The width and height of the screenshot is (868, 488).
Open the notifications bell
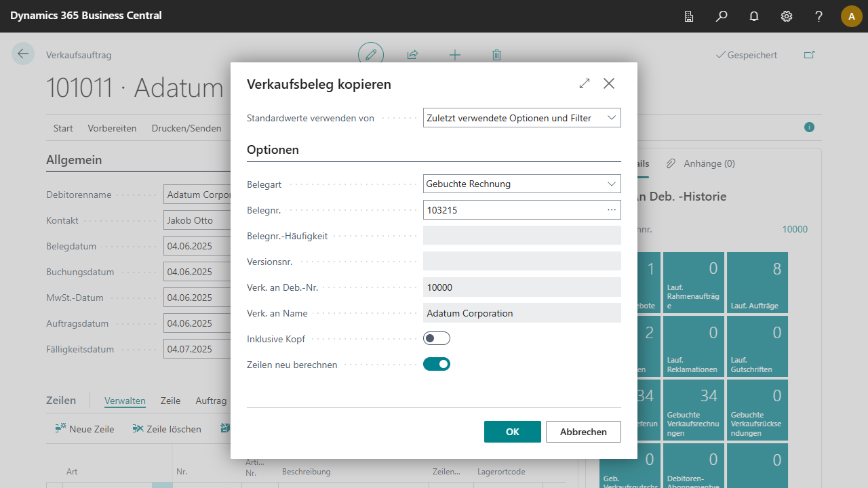754,16
